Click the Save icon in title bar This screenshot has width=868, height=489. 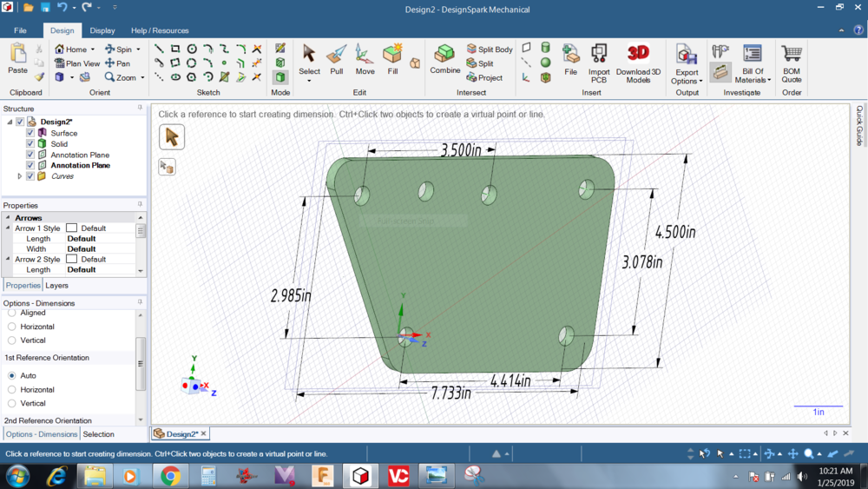[45, 8]
